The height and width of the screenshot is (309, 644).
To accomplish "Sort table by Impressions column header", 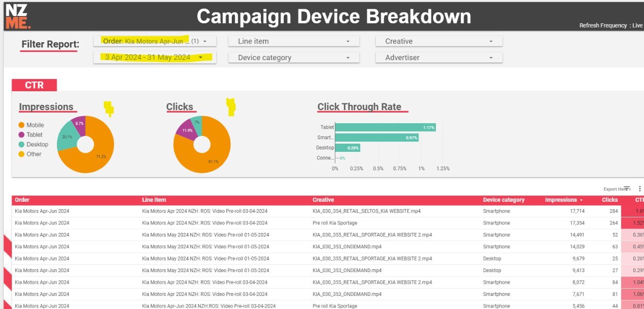I will pyautogui.click(x=561, y=200).
